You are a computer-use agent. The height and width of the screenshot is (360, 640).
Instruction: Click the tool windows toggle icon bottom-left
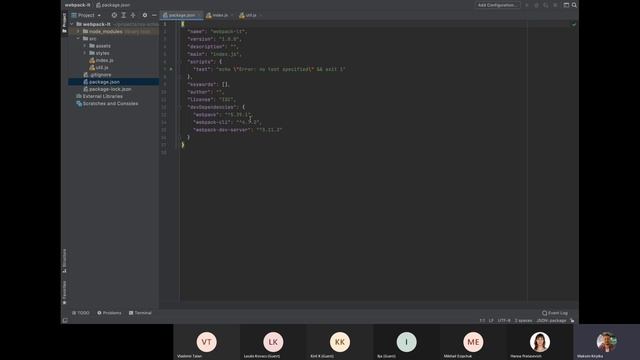point(65,320)
